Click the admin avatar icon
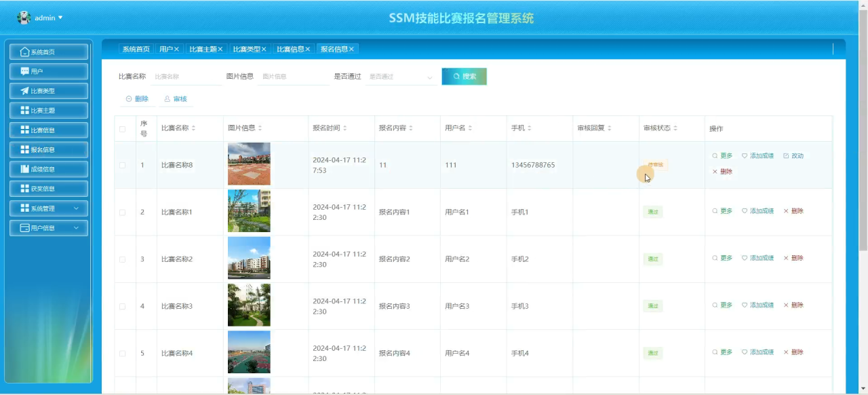868x395 pixels. coord(24,18)
